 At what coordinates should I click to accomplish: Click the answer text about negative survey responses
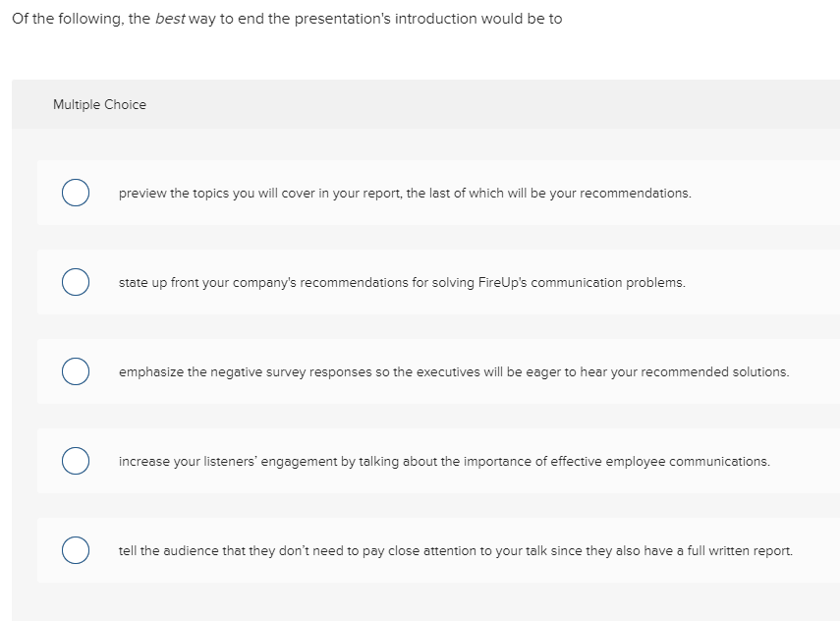point(453,372)
